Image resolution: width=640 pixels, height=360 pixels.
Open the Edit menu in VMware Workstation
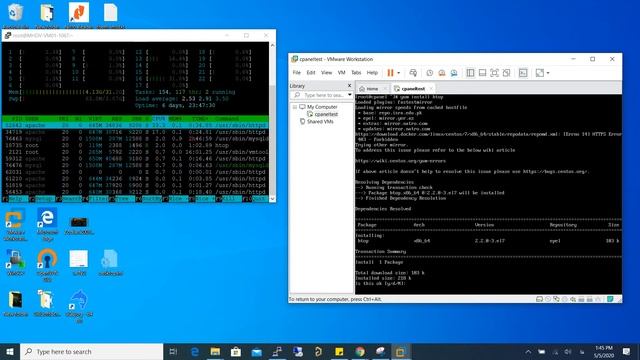pos(311,73)
